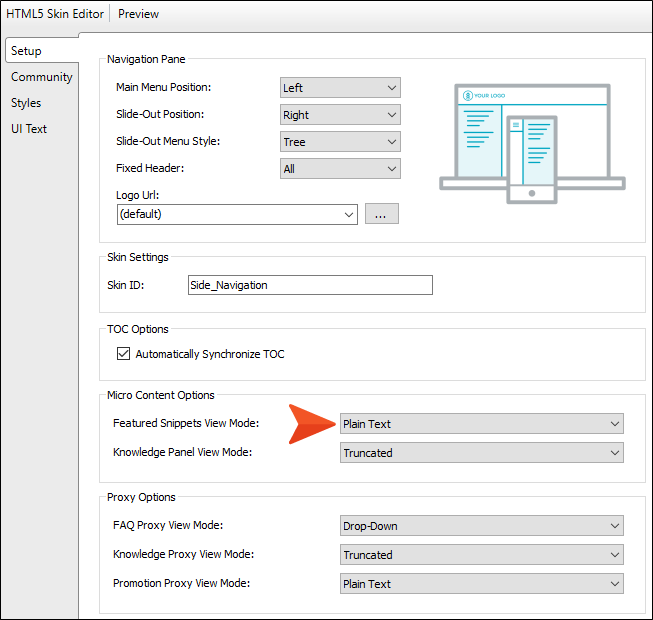Toggle Automatically Synchronize TOC checkbox
This screenshot has width=653, height=620.
pyautogui.click(x=124, y=353)
